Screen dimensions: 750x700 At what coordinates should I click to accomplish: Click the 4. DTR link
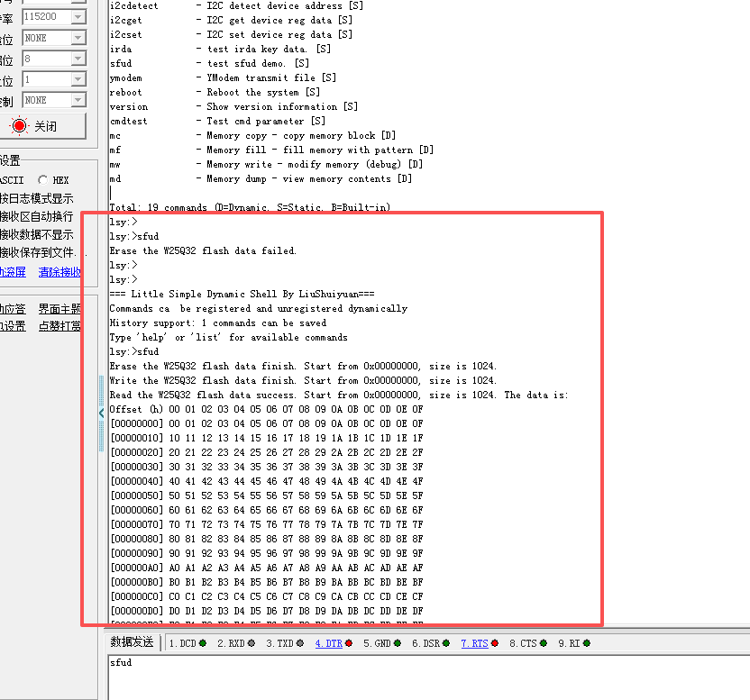329,643
